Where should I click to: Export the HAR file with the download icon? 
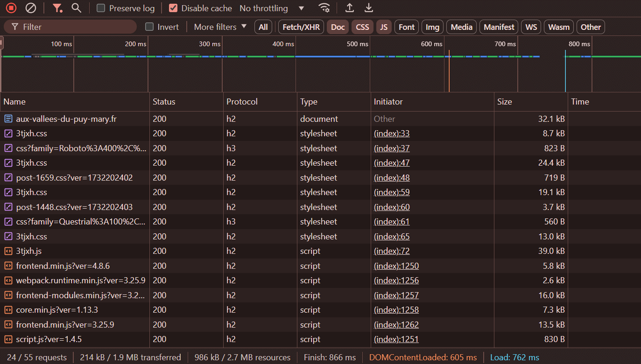(369, 8)
